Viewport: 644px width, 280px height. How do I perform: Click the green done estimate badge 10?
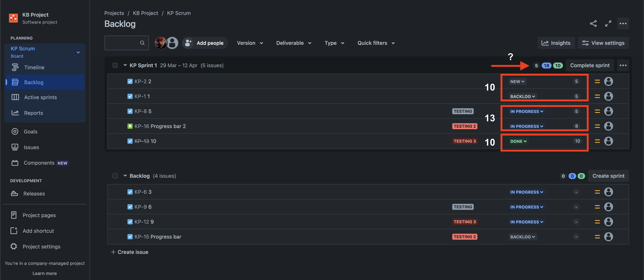pos(558,66)
